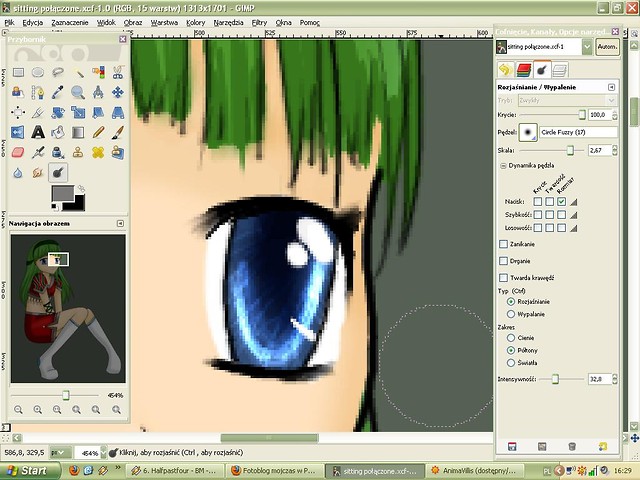The height and width of the screenshot is (480, 640).
Task: Select the Światła range option
Action: [x=511, y=362]
